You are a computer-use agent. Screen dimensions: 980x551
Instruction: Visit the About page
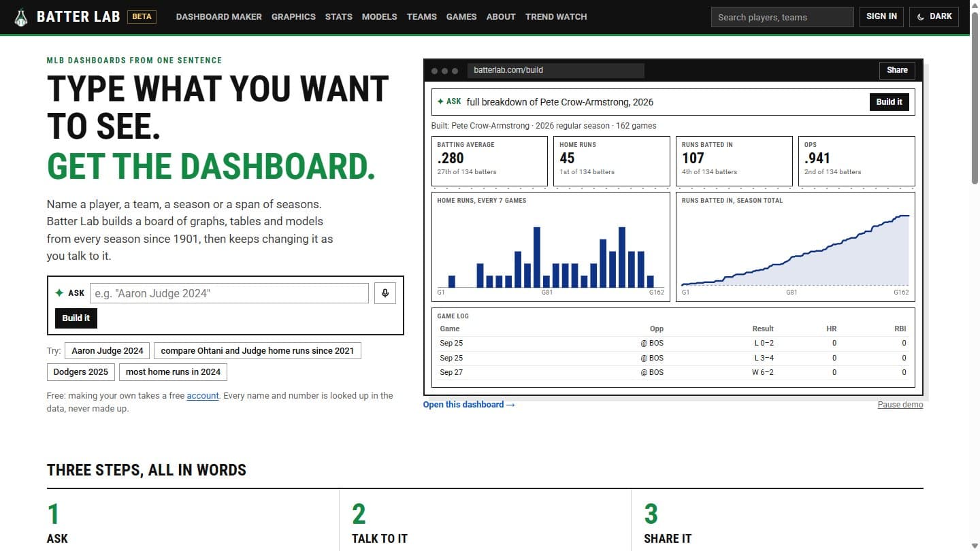point(501,16)
